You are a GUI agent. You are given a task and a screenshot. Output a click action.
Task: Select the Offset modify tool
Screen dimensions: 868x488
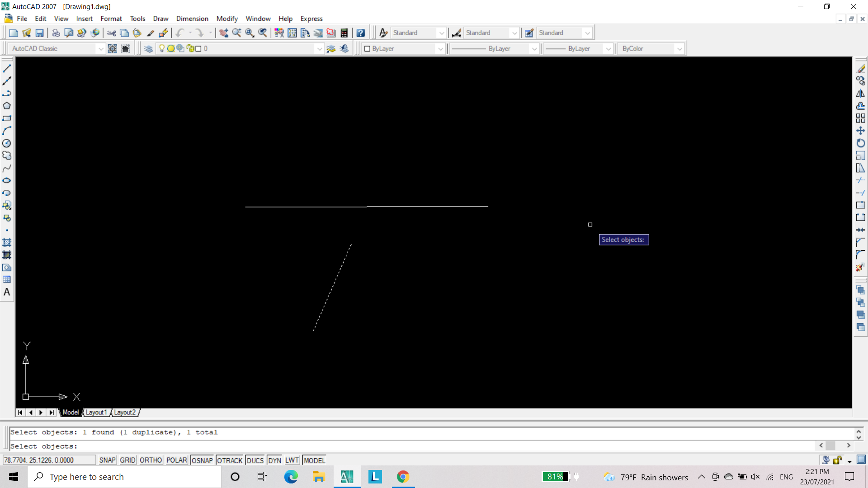[861, 106]
